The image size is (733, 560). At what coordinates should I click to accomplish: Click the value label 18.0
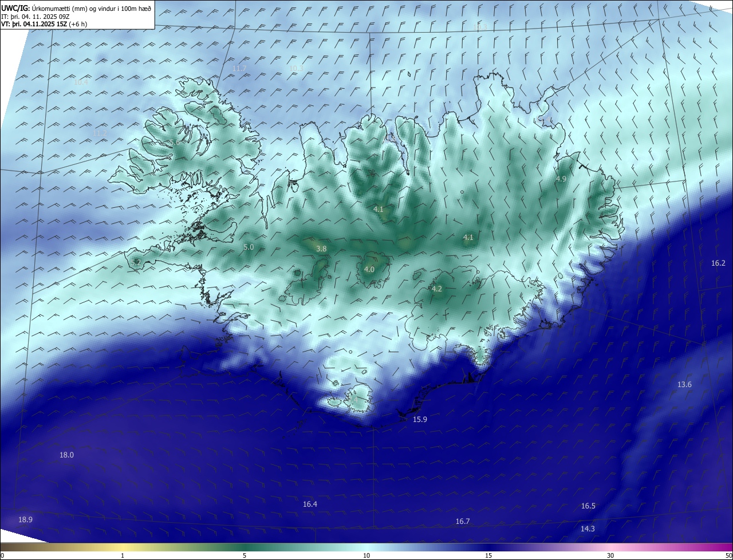pyautogui.click(x=66, y=455)
